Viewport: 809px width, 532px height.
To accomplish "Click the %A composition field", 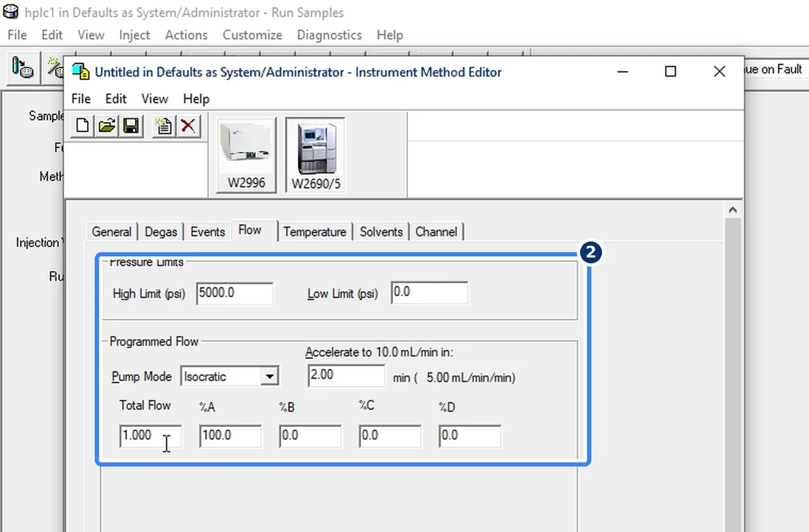I will (x=230, y=436).
